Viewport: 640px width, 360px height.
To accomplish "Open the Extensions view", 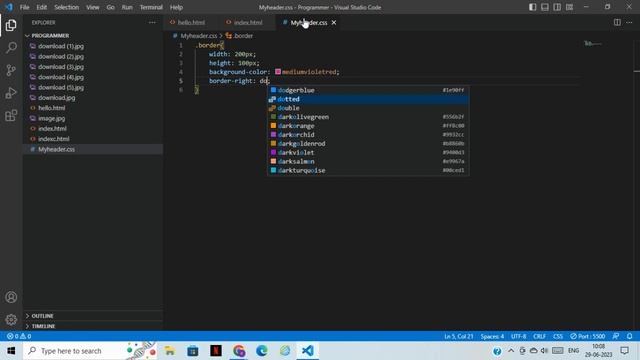I will [x=11, y=116].
